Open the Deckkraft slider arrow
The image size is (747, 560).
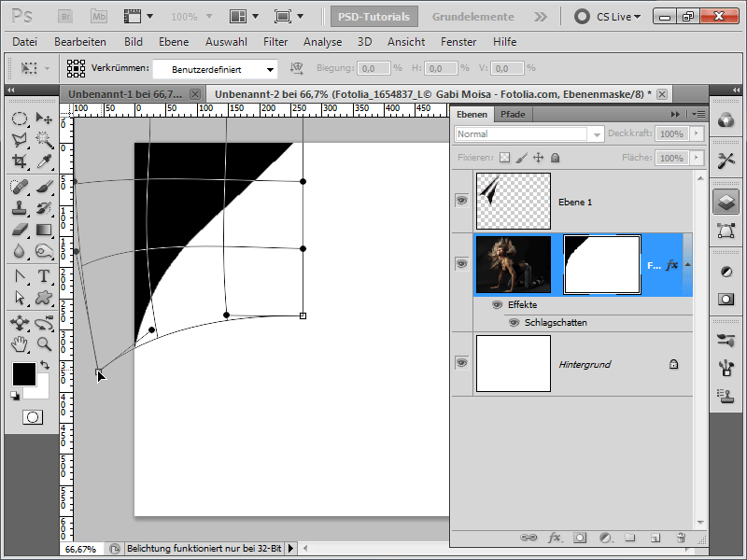(697, 133)
